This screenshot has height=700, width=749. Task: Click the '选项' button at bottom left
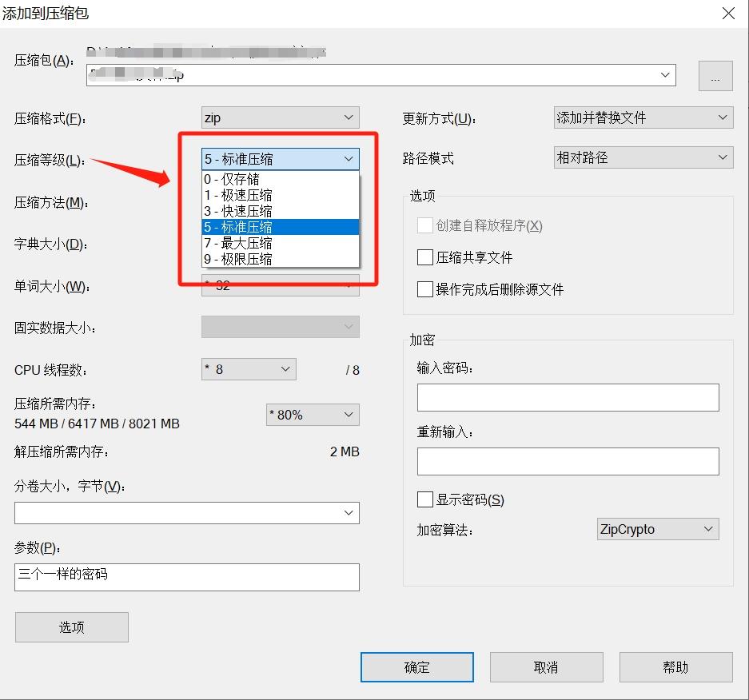pyautogui.click(x=72, y=627)
